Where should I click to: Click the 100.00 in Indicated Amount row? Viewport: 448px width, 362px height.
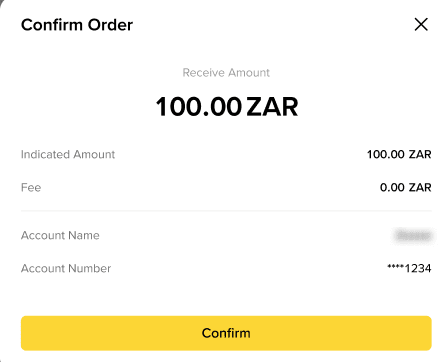pyautogui.click(x=386, y=154)
